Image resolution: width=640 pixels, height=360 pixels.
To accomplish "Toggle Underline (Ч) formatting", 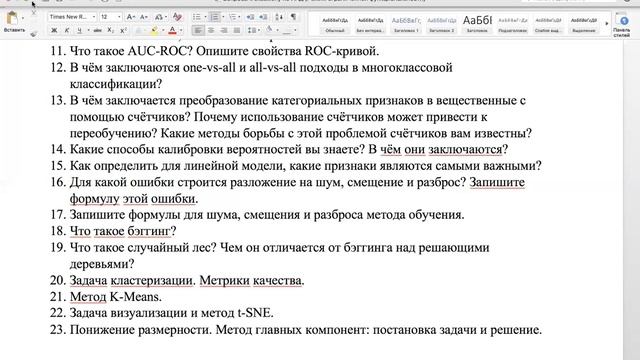I will pyautogui.click(x=79, y=31).
